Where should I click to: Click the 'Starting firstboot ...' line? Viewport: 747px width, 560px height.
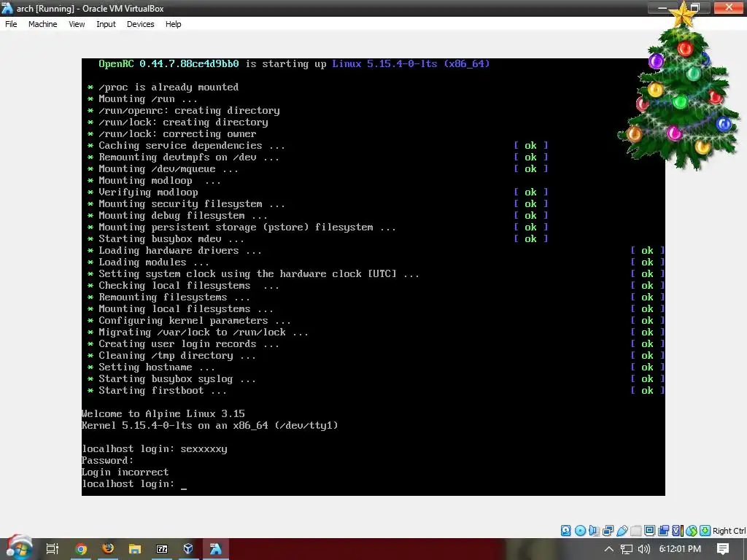click(x=163, y=391)
